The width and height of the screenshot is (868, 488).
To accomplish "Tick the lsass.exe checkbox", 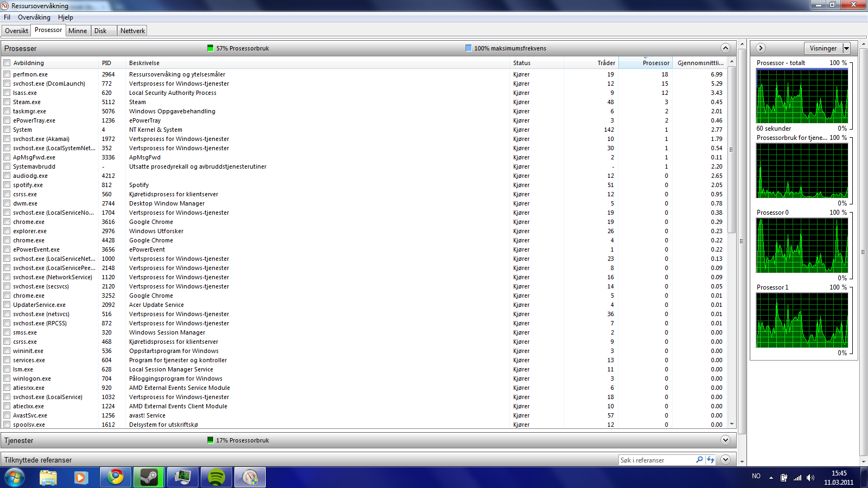I will [7, 93].
